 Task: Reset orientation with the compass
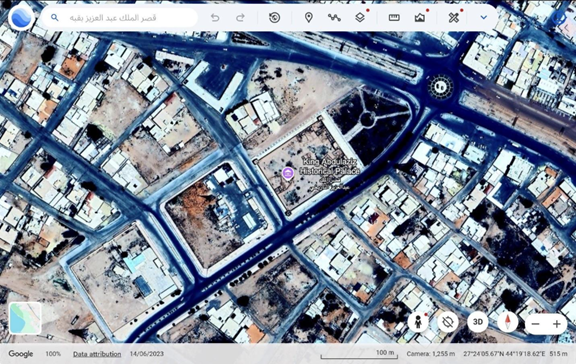pyautogui.click(x=508, y=322)
